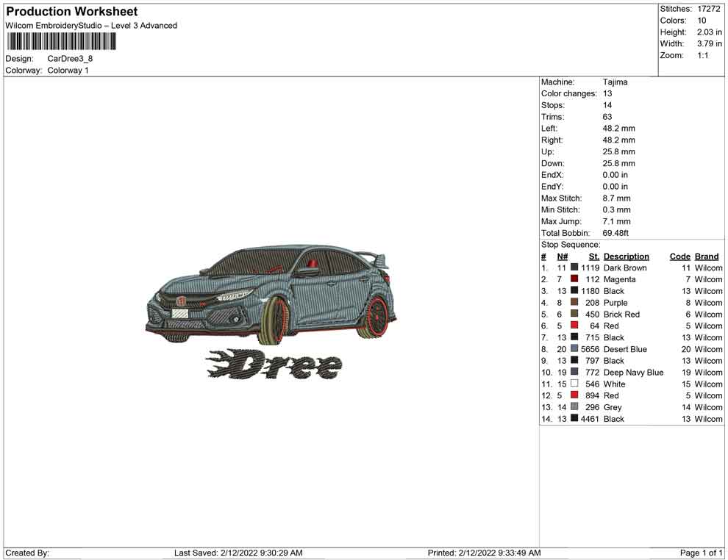Click the Stops value '14'
The image size is (728, 560).
[x=607, y=105]
